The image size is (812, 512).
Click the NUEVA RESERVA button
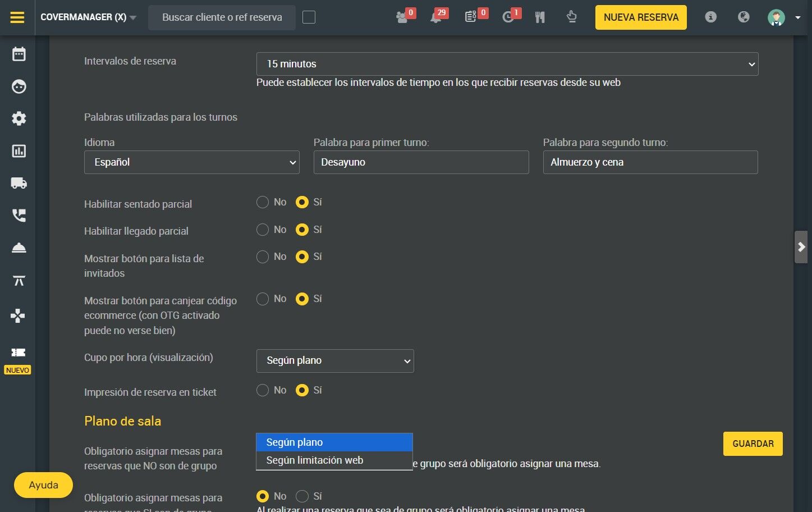641,17
